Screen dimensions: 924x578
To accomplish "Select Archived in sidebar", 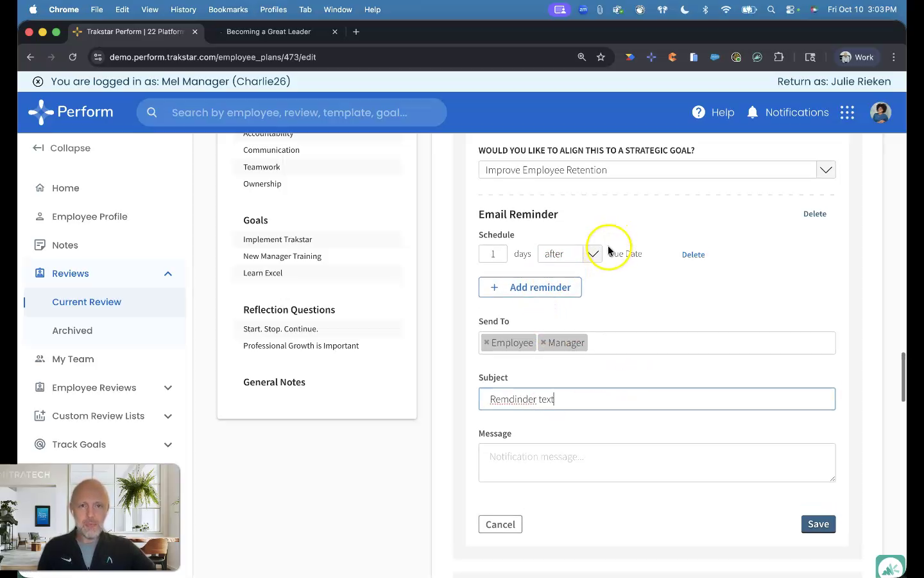I will click(73, 331).
